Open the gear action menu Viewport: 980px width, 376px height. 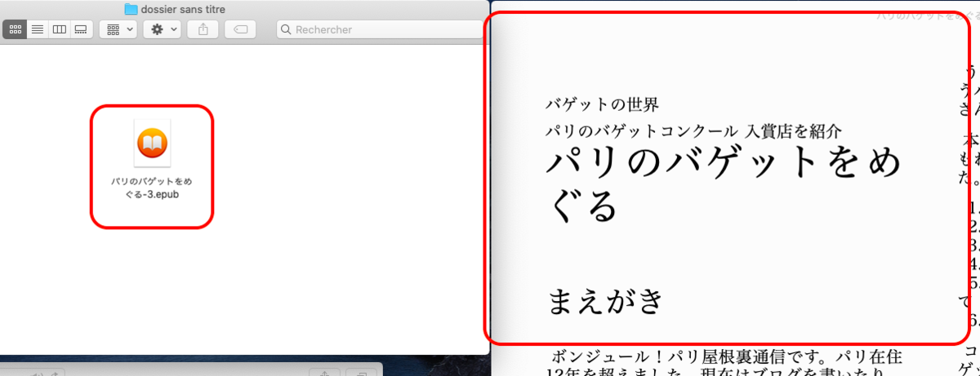[x=162, y=29]
